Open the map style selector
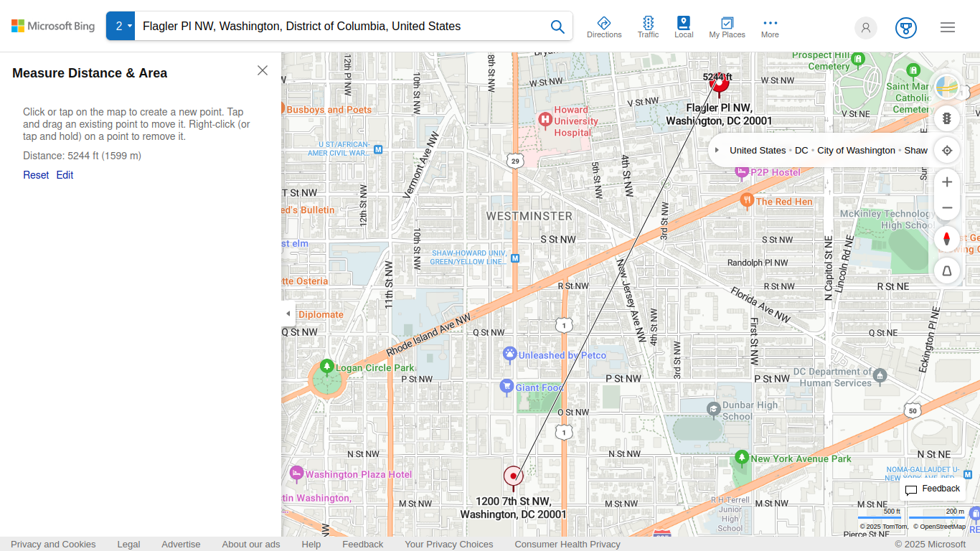Image resolution: width=980 pixels, height=551 pixels. point(947,87)
